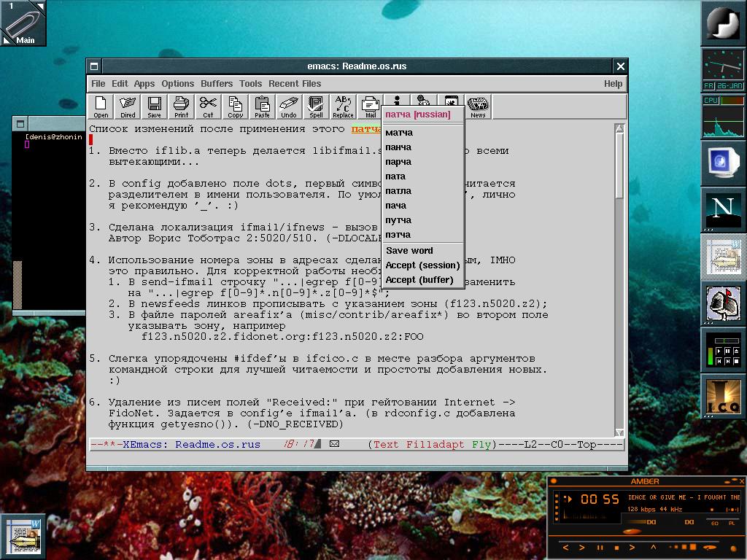The height and width of the screenshot is (560, 747).
Task: Run spell check with Spell icon
Action: [x=316, y=106]
